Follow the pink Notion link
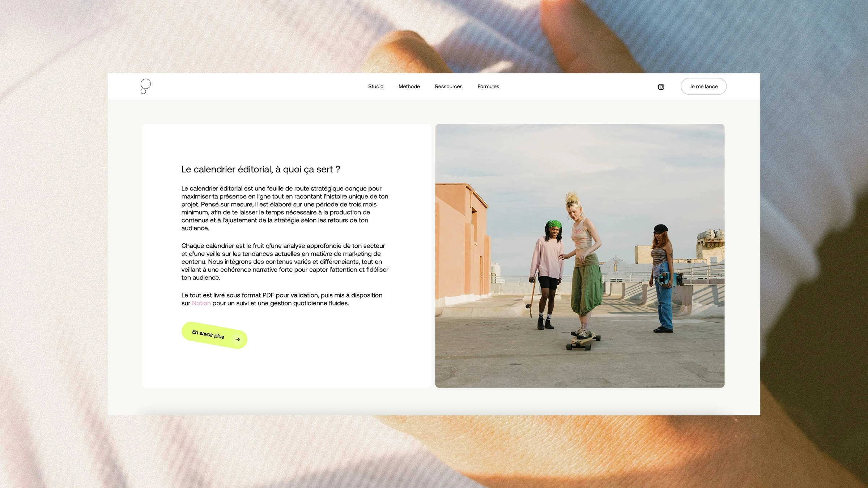The width and height of the screenshot is (868, 488). [201, 303]
